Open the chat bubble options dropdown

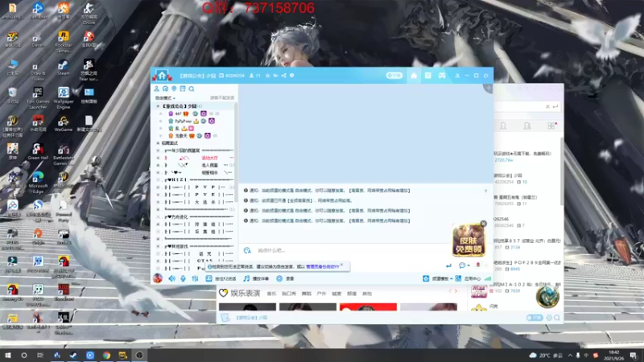(464, 265)
